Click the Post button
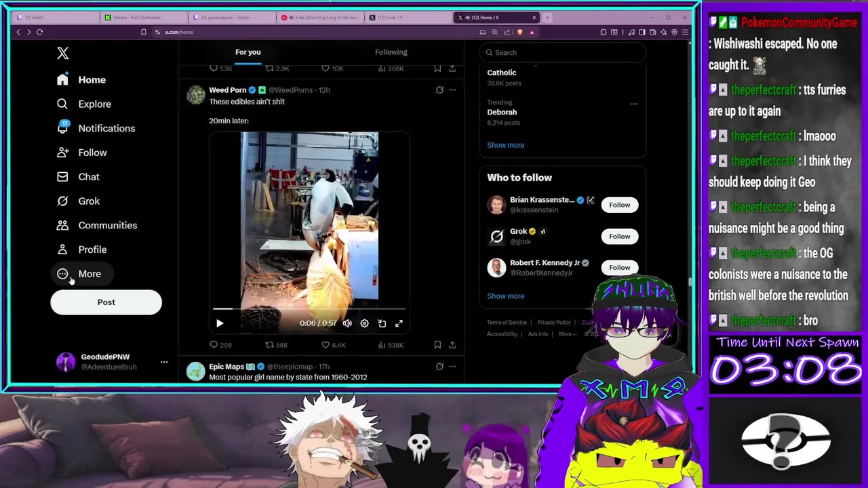 coord(106,302)
